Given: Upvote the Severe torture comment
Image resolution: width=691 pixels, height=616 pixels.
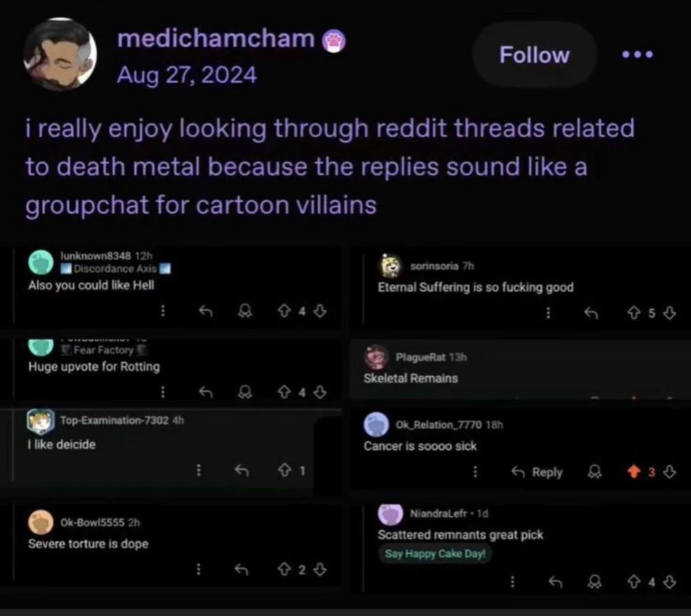Looking at the screenshot, I should [283, 570].
